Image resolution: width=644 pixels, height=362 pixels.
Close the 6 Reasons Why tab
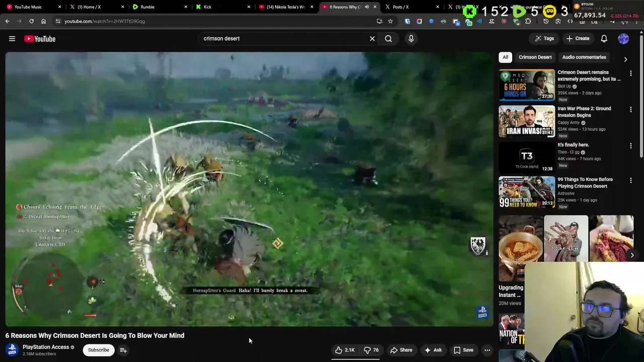point(375,7)
